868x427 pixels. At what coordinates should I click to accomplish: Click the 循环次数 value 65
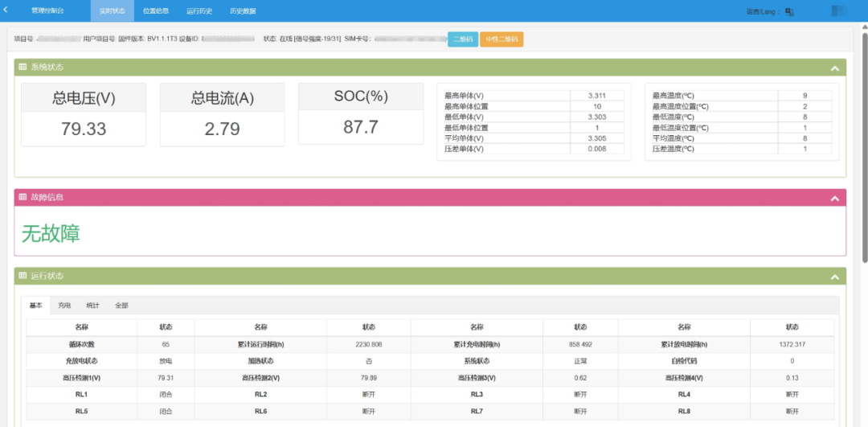click(x=166, y=344)
